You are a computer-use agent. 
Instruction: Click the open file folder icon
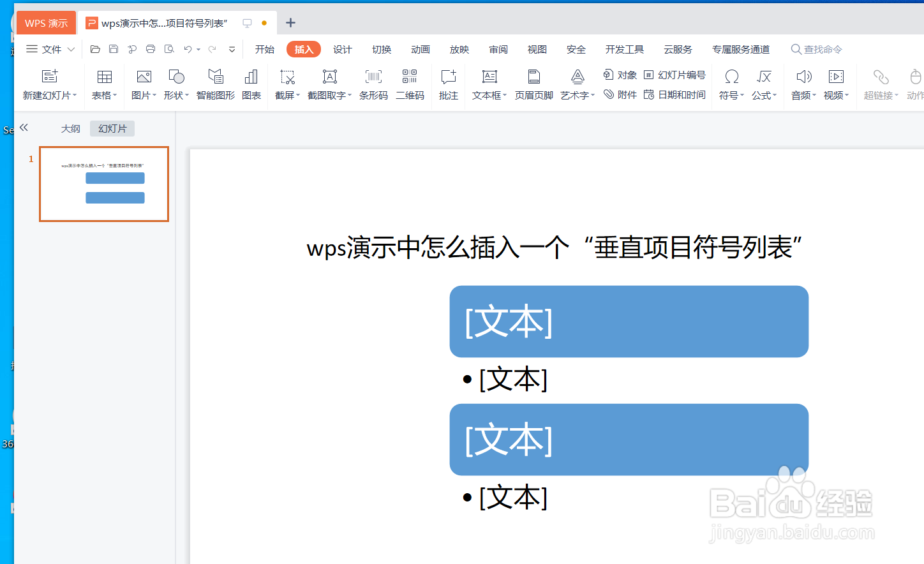coord(95,49)
